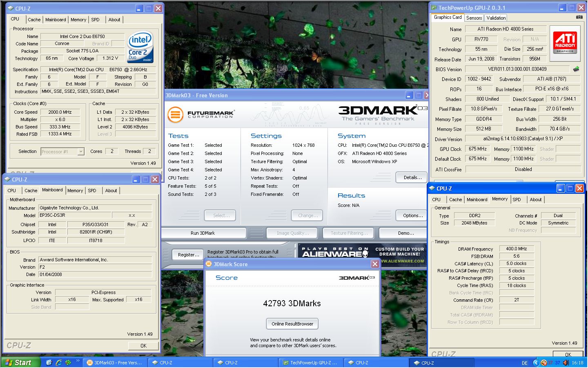This screenshot has height=368, width=588.
Task: Click the Image Quality... button
Action: [x=293, y=233]
